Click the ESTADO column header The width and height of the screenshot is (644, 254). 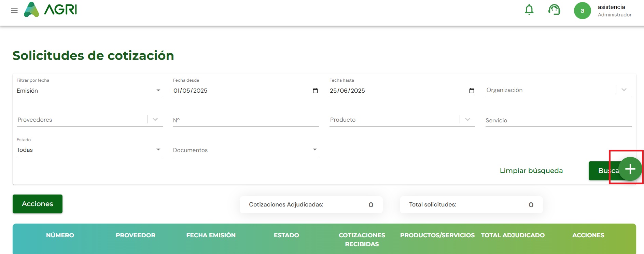pyautogui.click(x=286, y=235)
